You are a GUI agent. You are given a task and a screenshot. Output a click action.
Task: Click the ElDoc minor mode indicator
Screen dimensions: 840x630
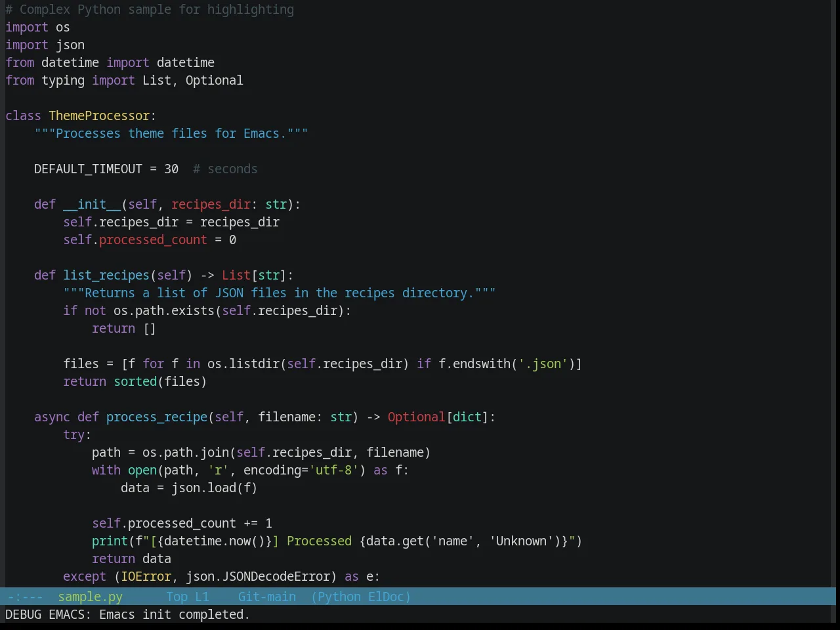[389, 597]
